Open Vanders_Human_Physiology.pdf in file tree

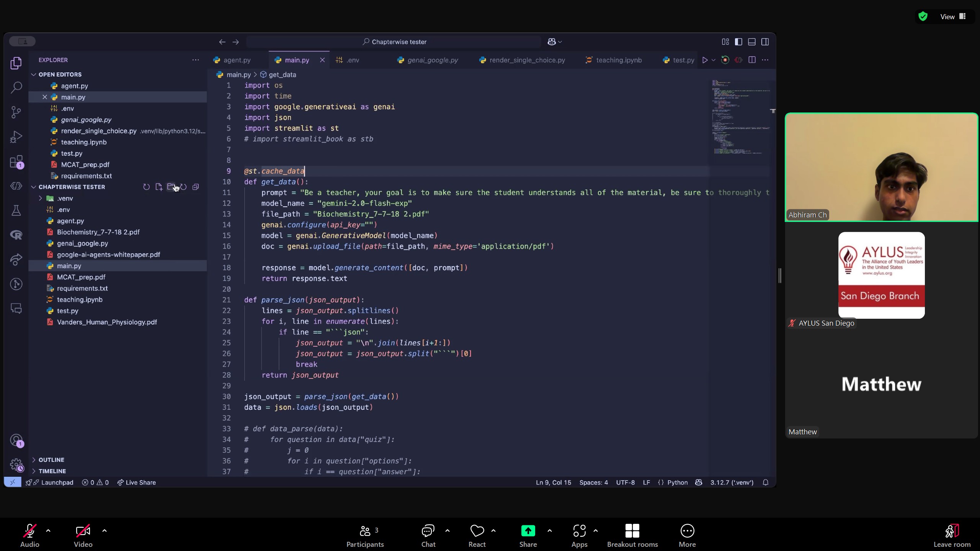pyautogui.click(x=107, y=323)
